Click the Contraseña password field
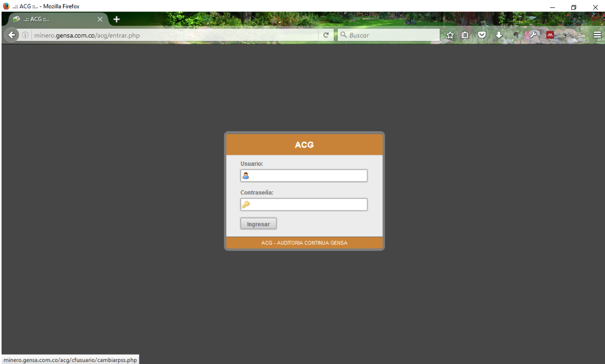Image resolution: width=605 pixels, height=364 pixels. [x=304, y=205]
